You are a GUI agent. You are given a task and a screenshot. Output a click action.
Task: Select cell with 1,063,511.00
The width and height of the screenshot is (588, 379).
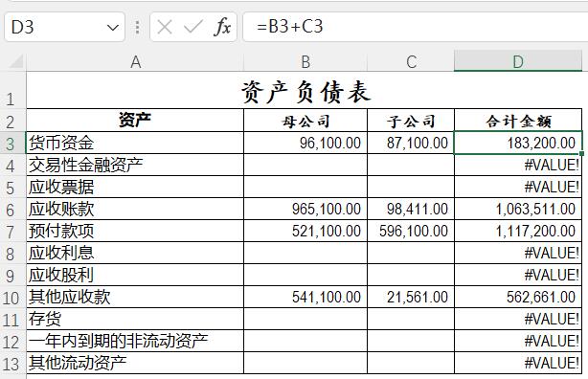[518, 209]
